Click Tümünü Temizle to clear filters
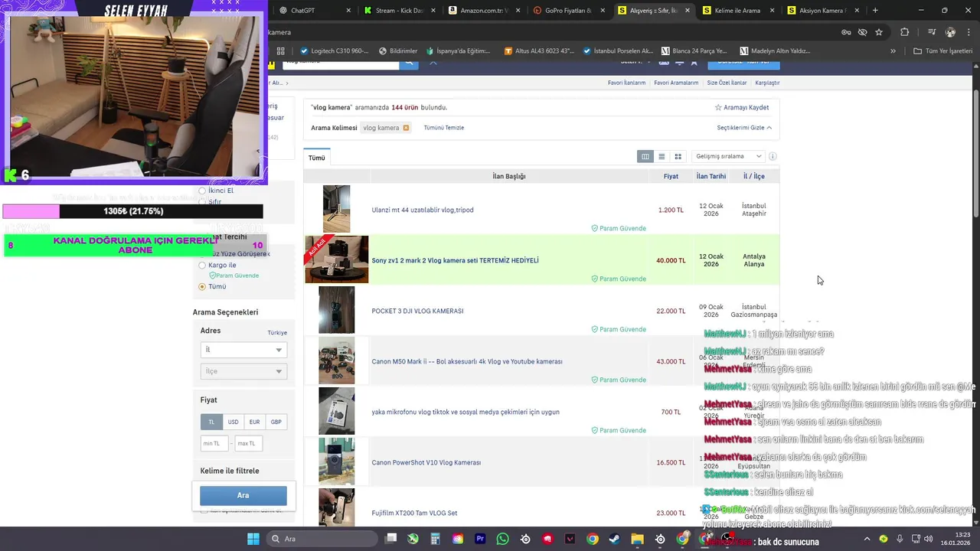This screenshot has height=551, width=980. 444,128
